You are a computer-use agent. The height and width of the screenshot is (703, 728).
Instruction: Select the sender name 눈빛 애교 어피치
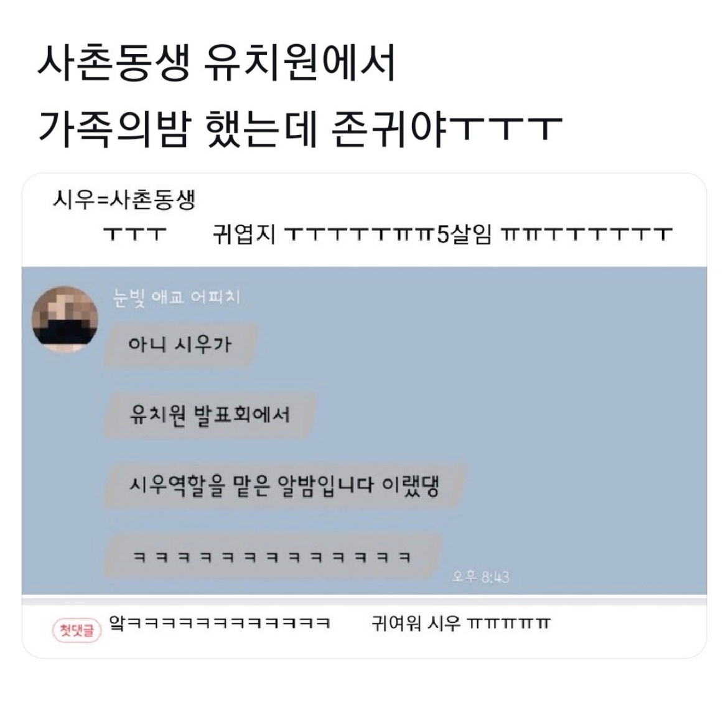click(x=177, y=297)
